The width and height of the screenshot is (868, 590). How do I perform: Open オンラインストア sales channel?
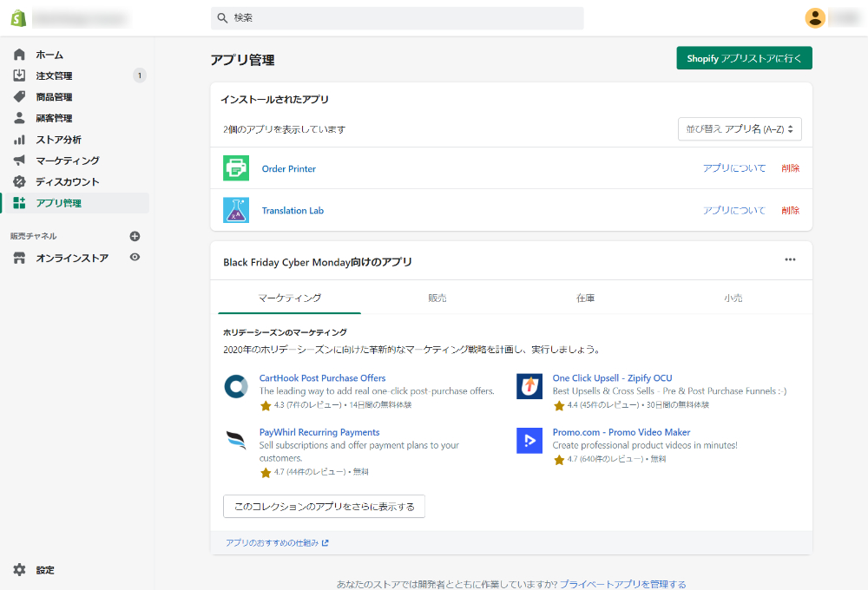pos(72,258)
